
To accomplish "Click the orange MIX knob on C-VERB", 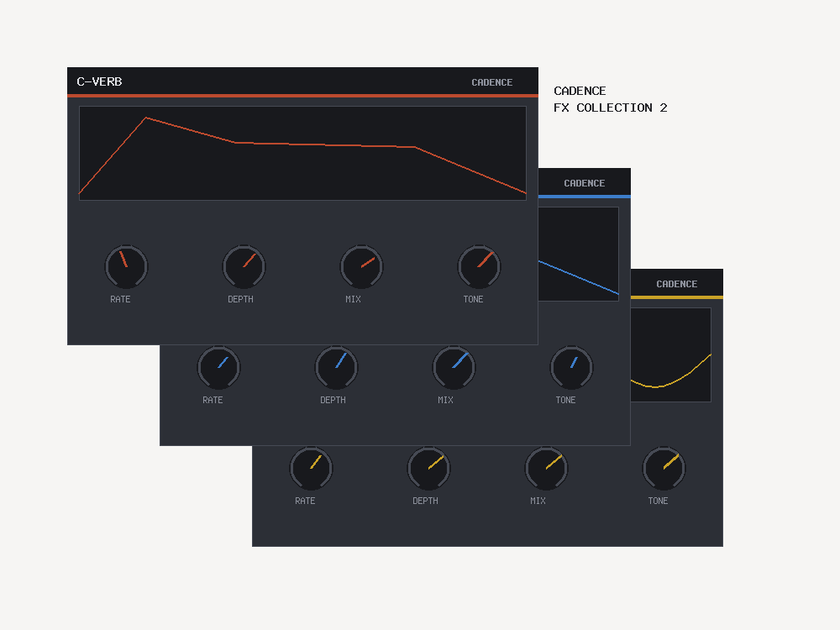I will coord(361,266).
